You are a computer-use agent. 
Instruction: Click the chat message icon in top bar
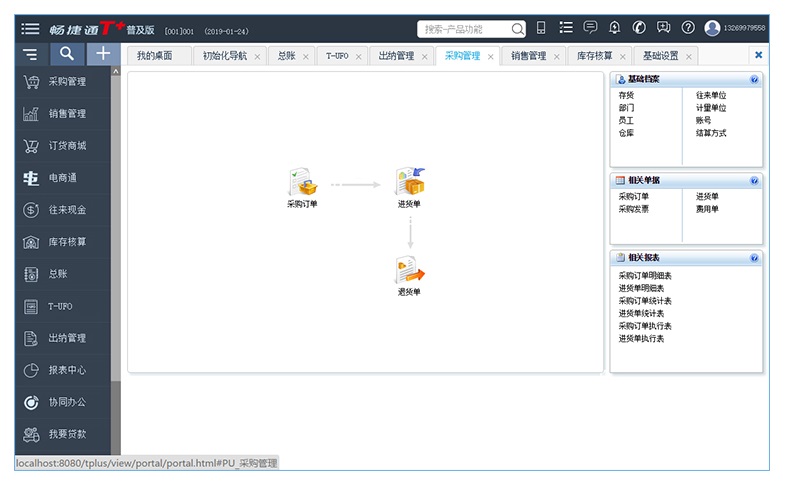[x=590, y=28]
